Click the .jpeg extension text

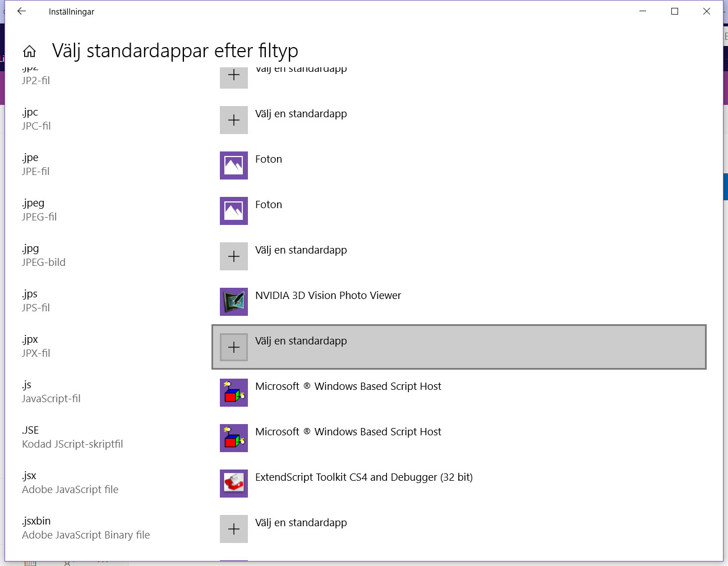coord(33,203)
